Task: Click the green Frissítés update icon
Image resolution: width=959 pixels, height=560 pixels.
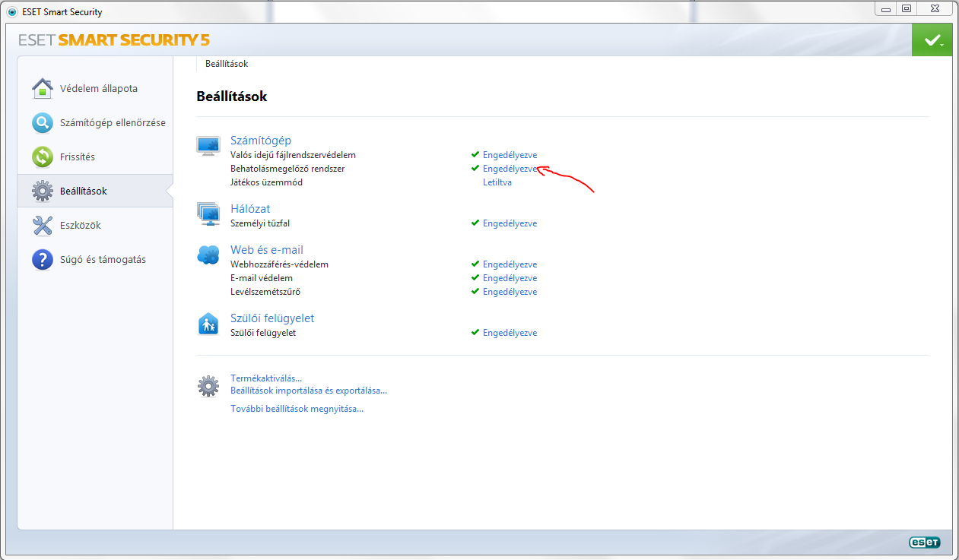Action: [43, 157]
